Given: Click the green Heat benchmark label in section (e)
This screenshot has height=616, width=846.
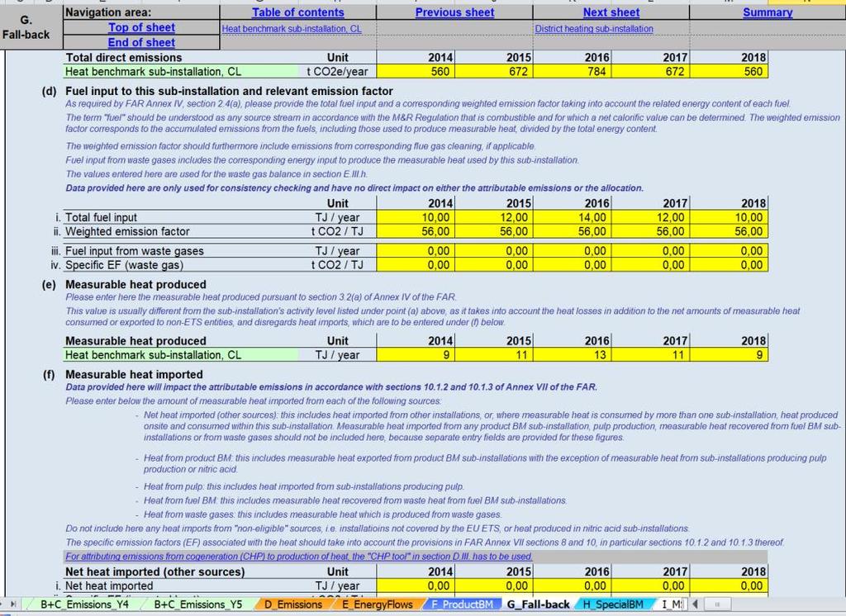Looking at the screenshot, I should tap(181, 355).
